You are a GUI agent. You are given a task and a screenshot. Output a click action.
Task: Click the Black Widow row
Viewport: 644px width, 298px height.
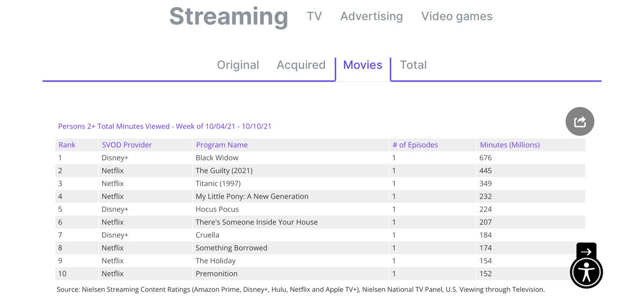217,158
